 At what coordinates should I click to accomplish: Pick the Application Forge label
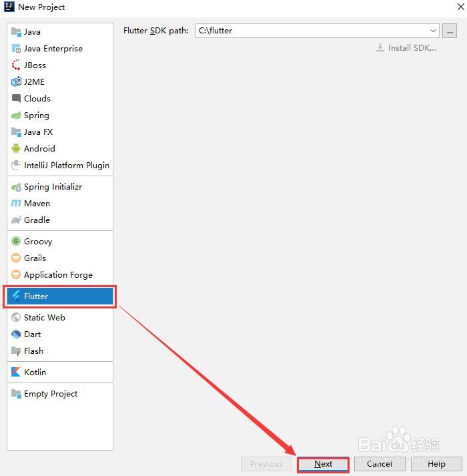(58, 275)
